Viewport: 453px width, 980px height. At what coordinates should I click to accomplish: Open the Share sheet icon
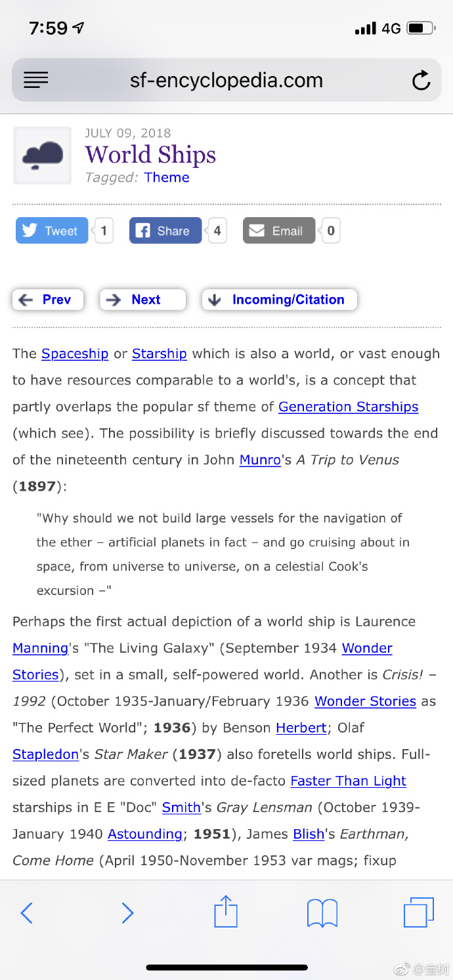coord(226,912)
